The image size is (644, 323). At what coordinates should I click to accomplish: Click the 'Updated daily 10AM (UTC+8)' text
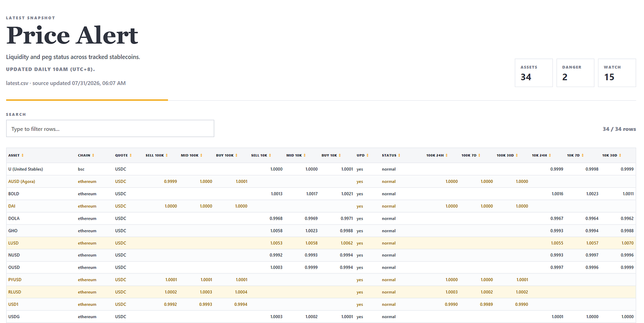[x=50, y=69]
